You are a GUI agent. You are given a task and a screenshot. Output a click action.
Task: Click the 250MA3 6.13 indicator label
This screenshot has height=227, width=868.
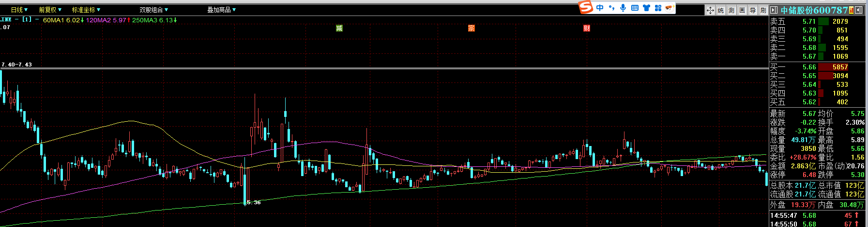point(154,20)
